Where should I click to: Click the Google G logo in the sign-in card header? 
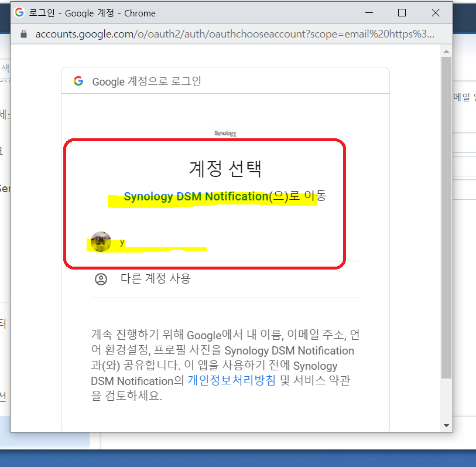[x=78, y=81]
